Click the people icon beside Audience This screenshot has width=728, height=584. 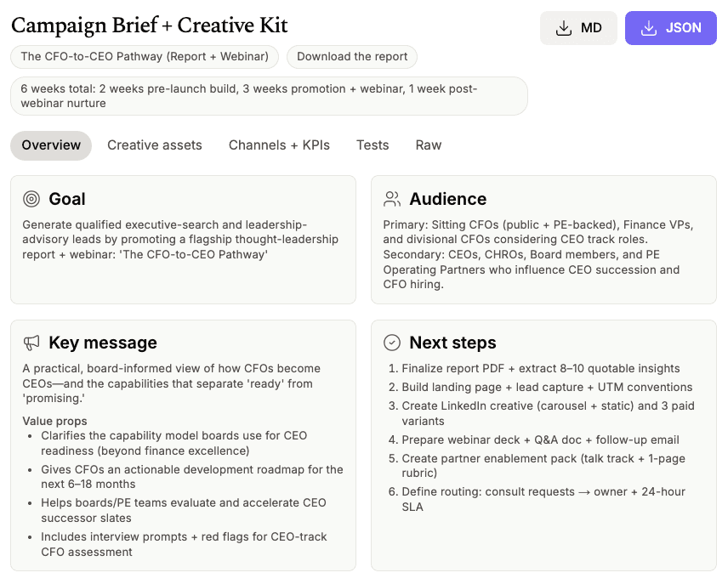pyautogui.click(x=392, y=199)
